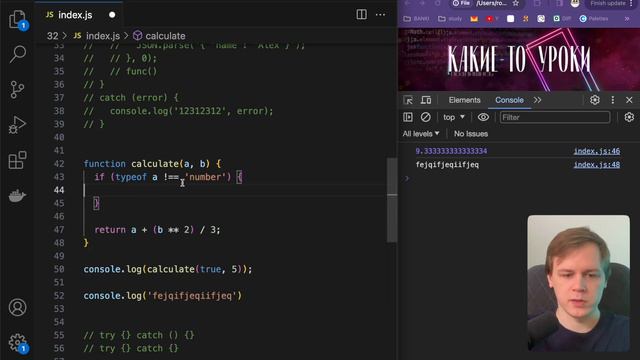Focus the console Filter input

(555, 118)
